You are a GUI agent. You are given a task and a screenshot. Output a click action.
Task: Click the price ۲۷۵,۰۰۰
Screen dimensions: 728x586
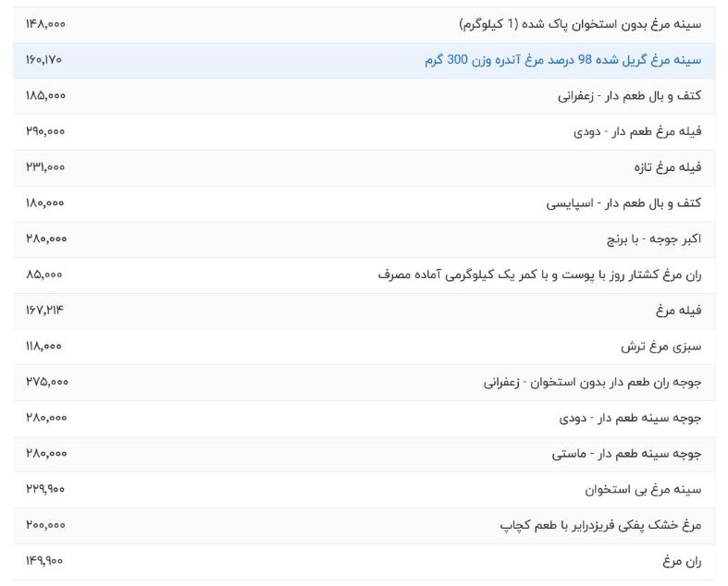[x=47, y=382]
